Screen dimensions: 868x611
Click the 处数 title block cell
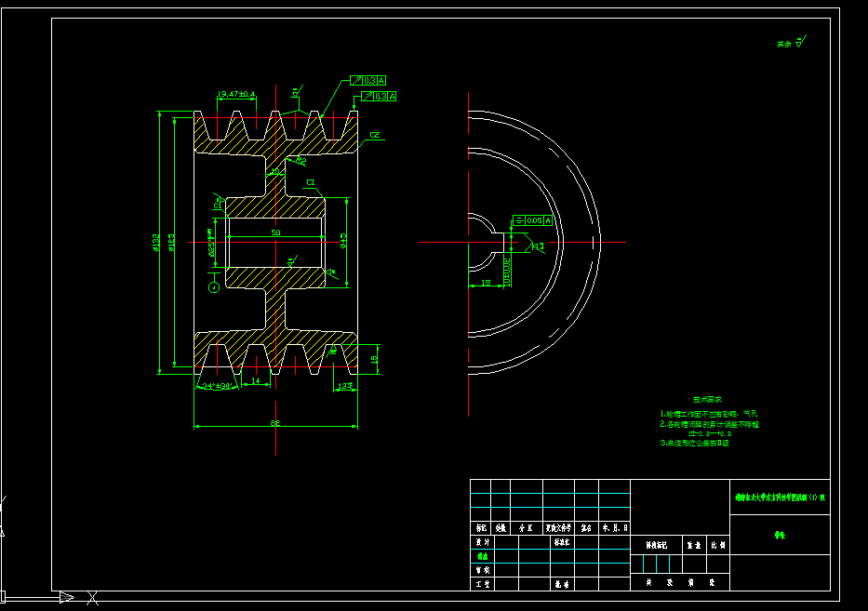click(501, 528)
